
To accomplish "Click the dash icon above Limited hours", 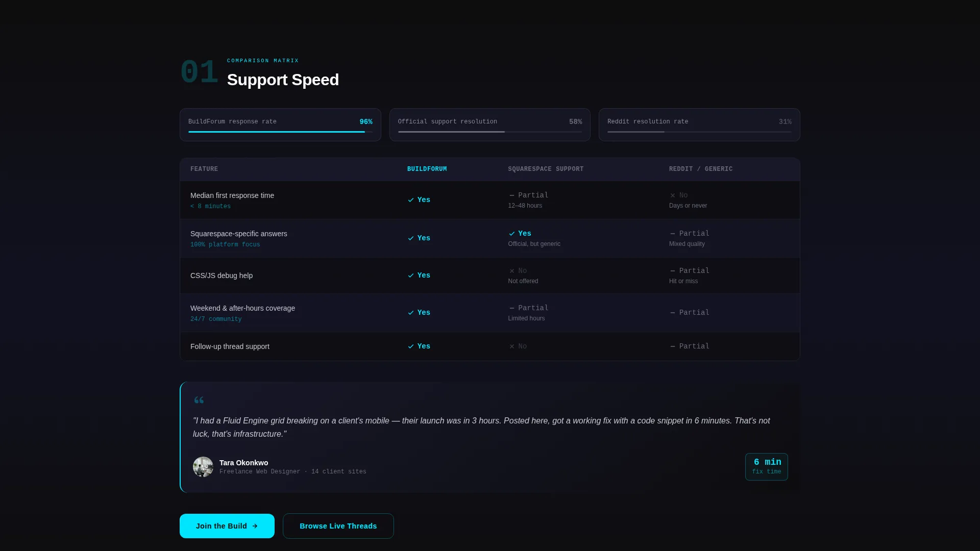I will click(x=512, y=308).
